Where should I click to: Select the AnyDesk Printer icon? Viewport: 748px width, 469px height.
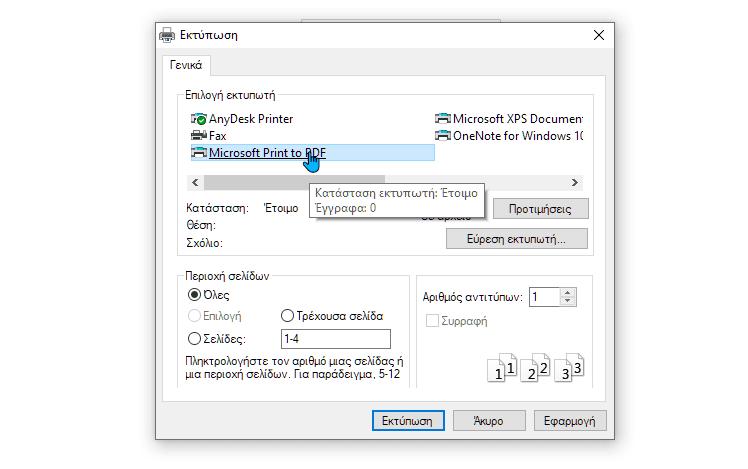[x=198, y=119]
